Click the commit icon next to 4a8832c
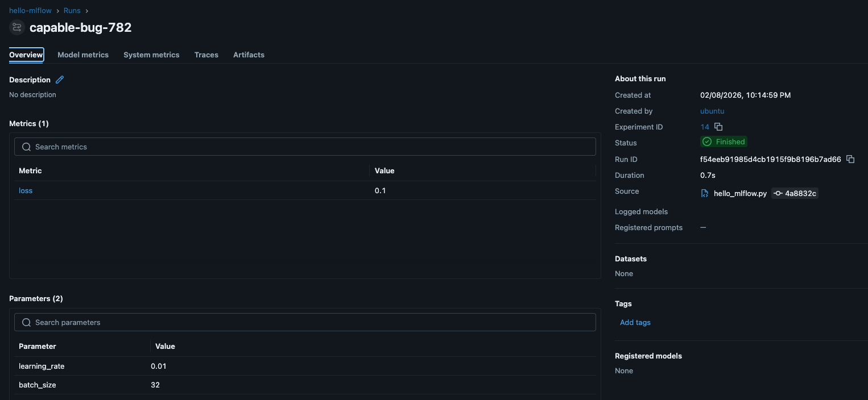The width and height of the screenshot is (868, 400). [x=778, y=193]
